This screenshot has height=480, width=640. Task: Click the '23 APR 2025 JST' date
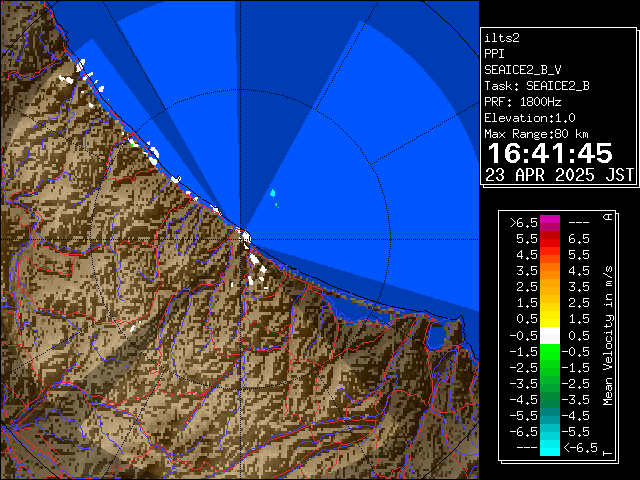(559, 175)
